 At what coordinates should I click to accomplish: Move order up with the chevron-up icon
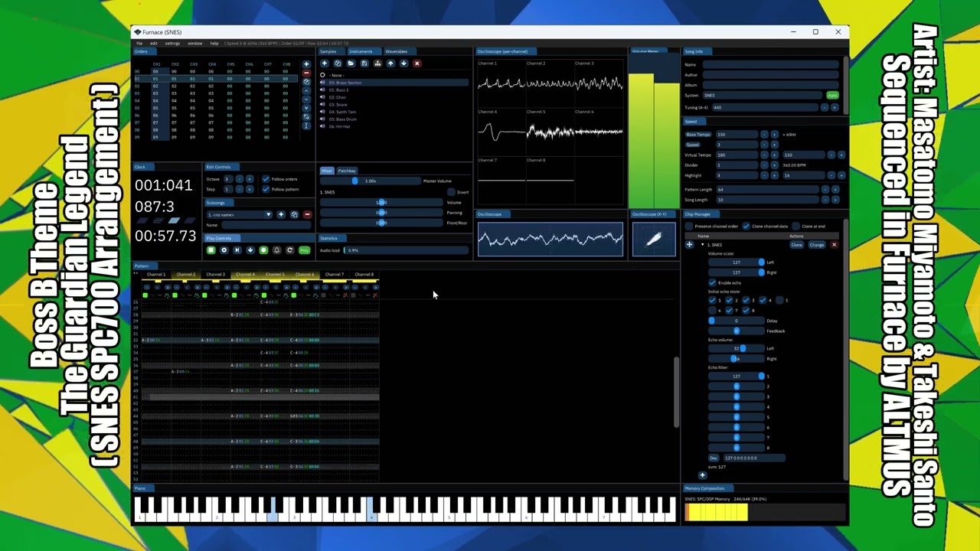[306, 90]
